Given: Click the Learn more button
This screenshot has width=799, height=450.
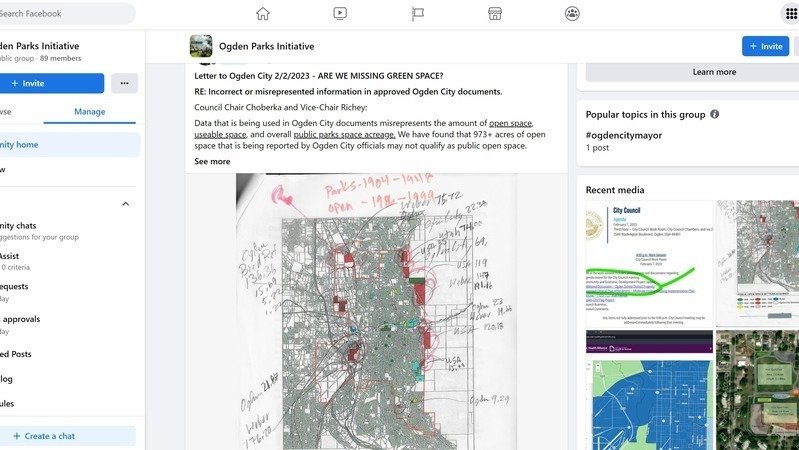Looking at the screenshot, I should [x=713, y=72].
